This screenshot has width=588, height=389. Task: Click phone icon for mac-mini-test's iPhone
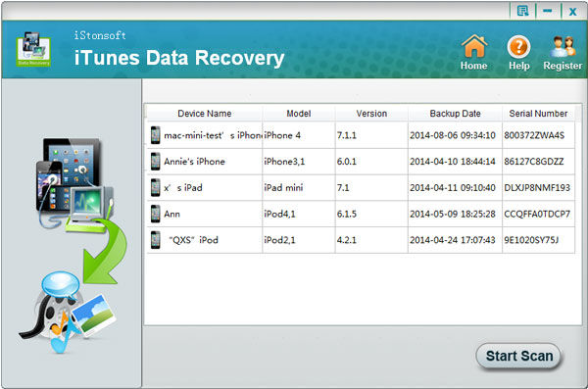155,135
